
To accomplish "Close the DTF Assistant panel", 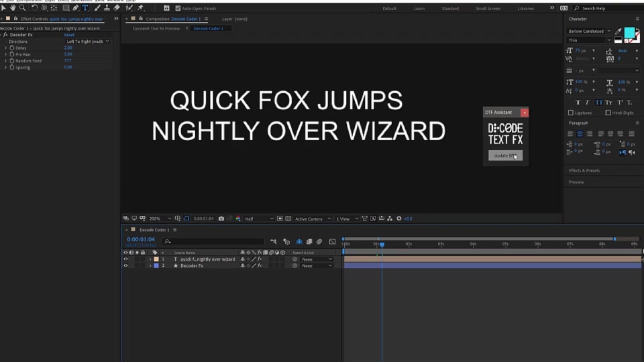I will point(524,113).
